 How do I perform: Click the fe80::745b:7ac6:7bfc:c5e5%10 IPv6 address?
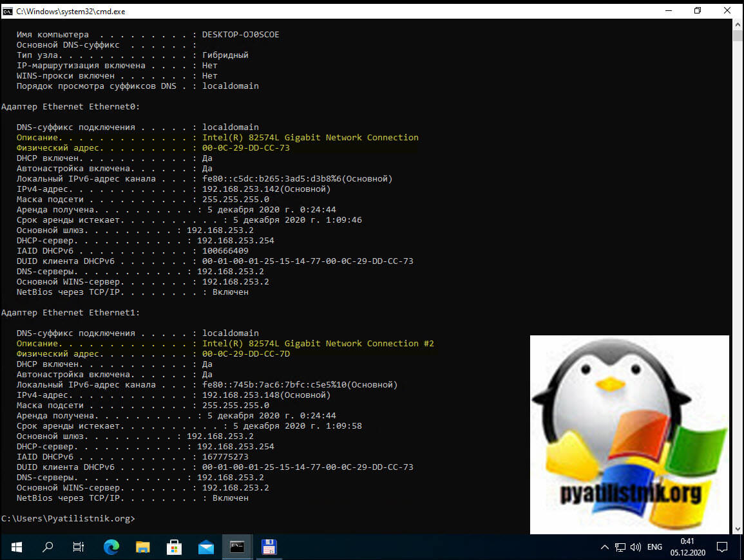tap(274, 385)
